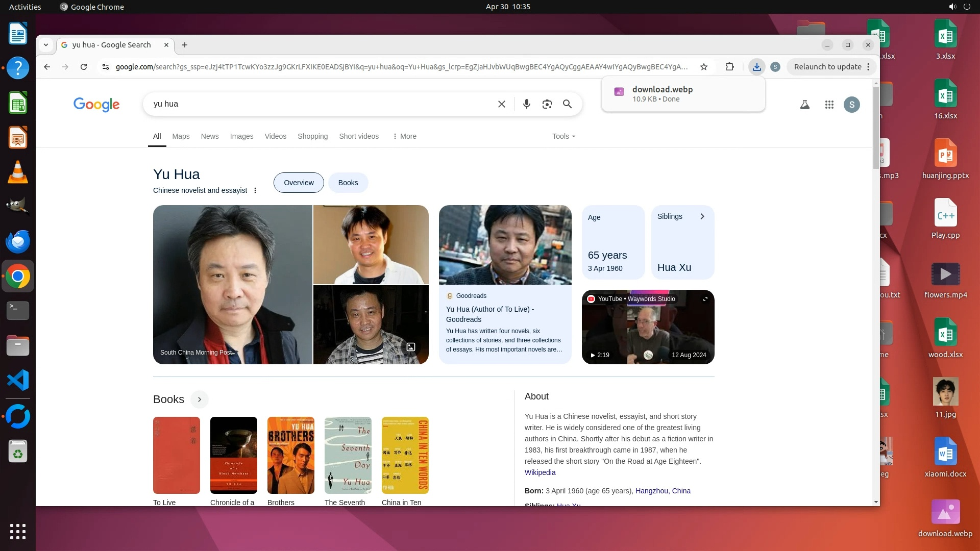Click Relaunch to update button

pyautogui.click(x=827, y=67)
